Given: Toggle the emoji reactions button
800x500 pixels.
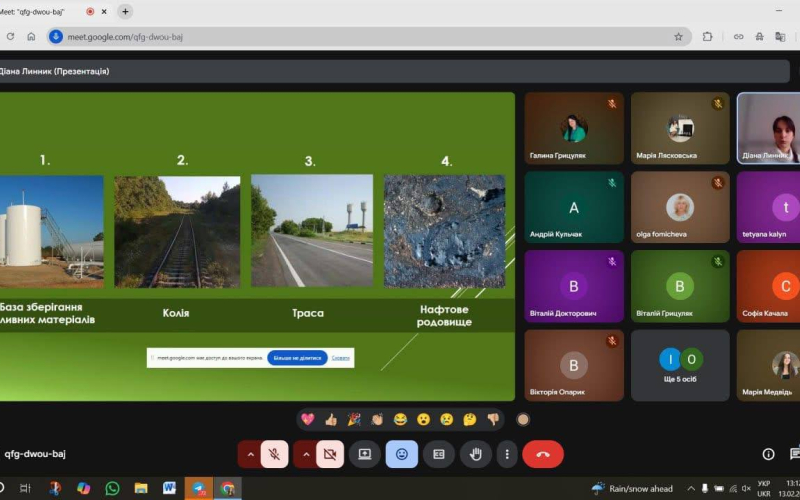Looking at the screenshot, I should tap(402, 454).
